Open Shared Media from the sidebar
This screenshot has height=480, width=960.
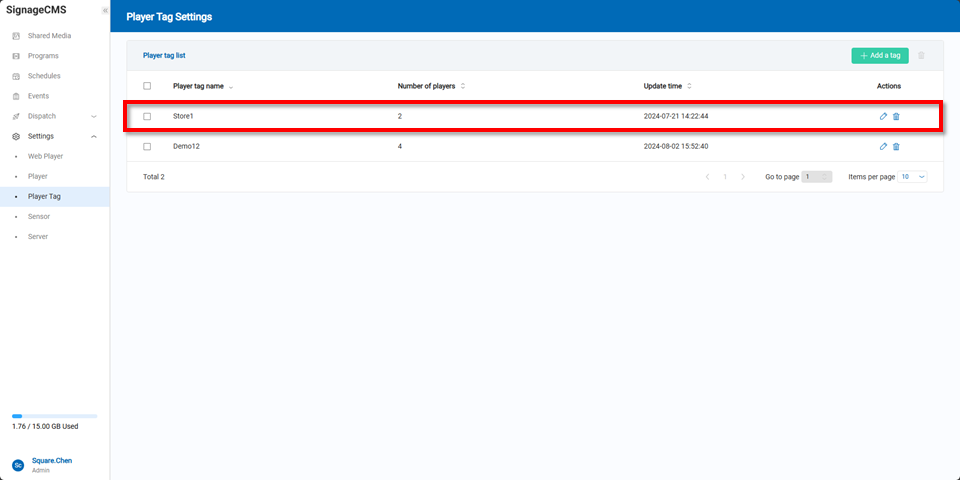point(49,36)
